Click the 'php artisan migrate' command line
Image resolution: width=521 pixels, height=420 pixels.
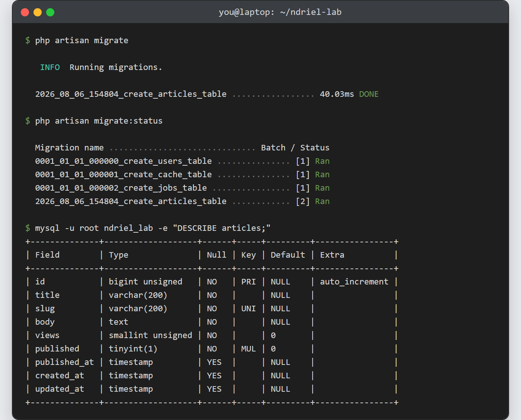pyautogui.click(x=81, y=41)
